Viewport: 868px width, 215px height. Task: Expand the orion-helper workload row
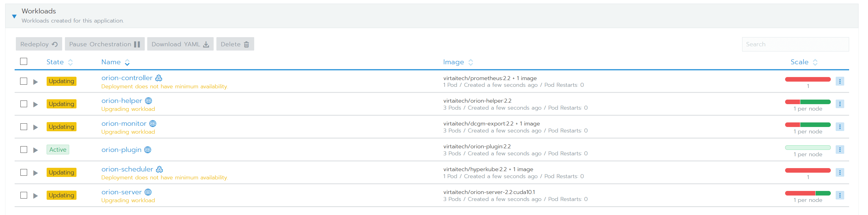(35, 104)
